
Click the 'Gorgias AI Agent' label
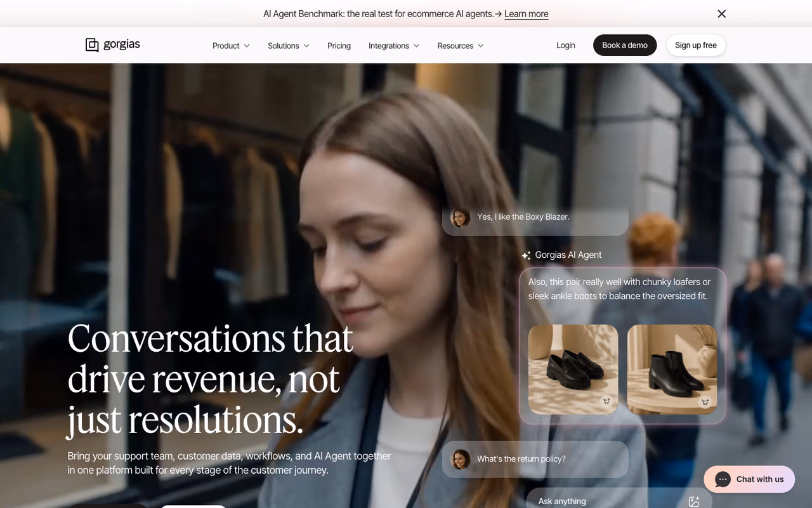point(568,255)
